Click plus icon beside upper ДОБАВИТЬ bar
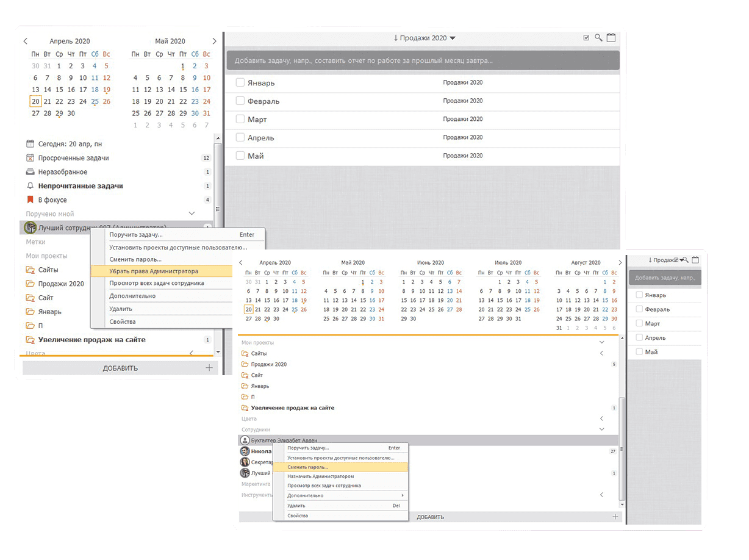Viewport: 749px width, 560px height. tap(209, 368)
